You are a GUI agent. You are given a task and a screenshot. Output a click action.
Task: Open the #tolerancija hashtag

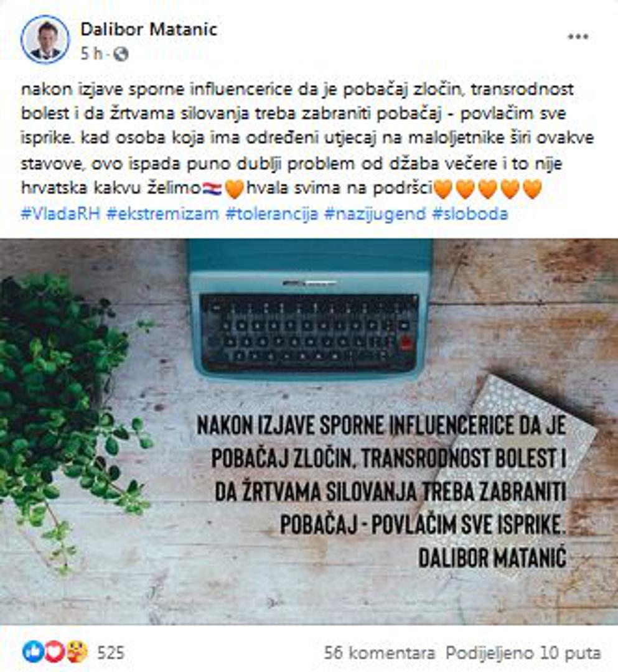point(272,213)
